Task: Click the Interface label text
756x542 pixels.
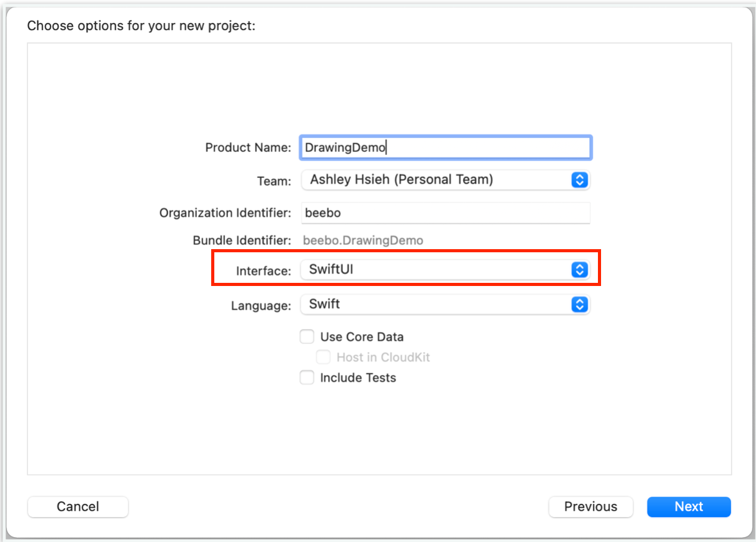Action: pyautogui.click(x=264, y=271)
